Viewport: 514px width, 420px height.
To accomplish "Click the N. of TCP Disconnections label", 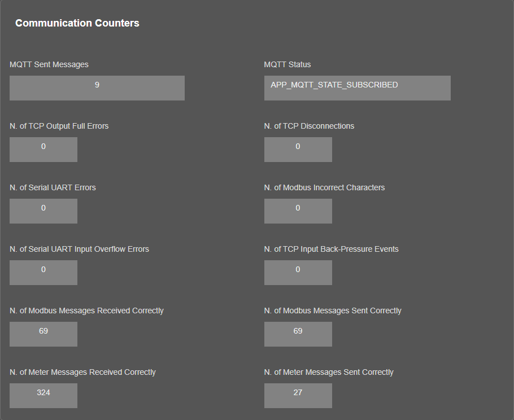I will pos(309,126).
